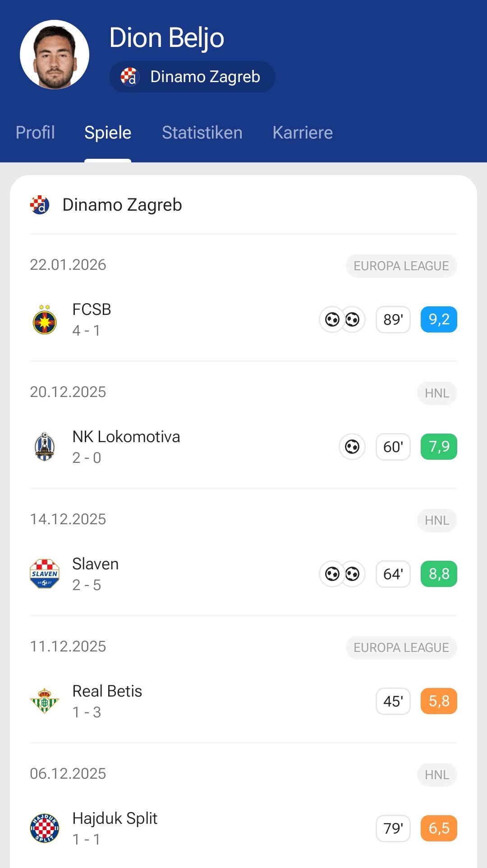Tap the Dinamo Zagreb club chip

click(192, 77)
